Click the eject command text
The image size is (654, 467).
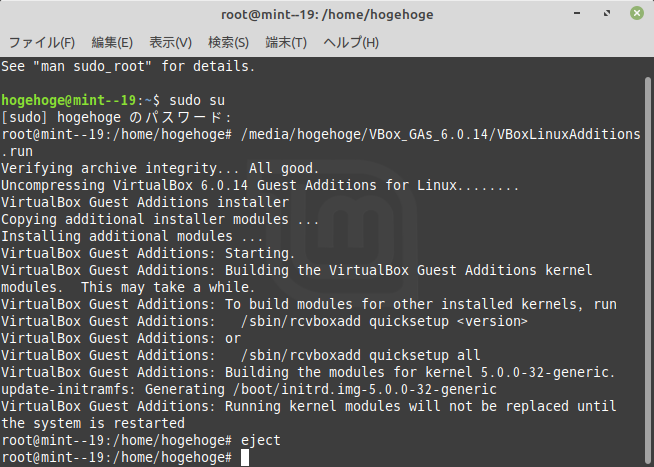click(x=261, y=440)
